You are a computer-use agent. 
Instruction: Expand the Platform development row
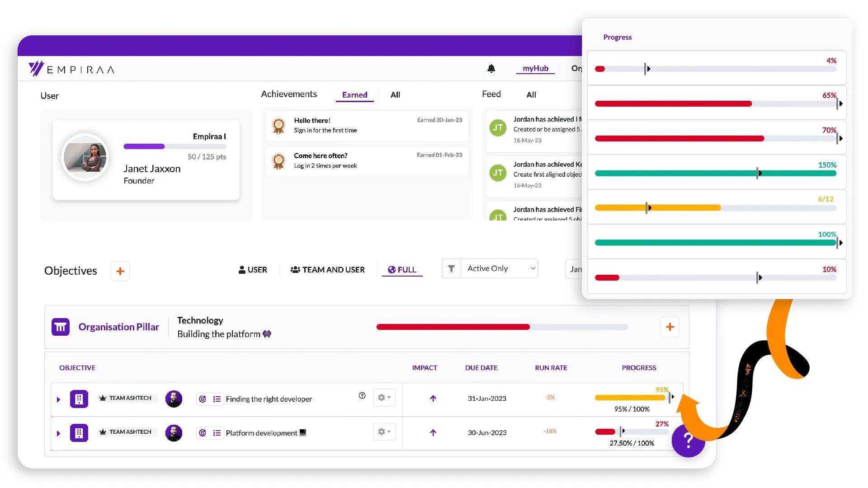tap(58, 433)
